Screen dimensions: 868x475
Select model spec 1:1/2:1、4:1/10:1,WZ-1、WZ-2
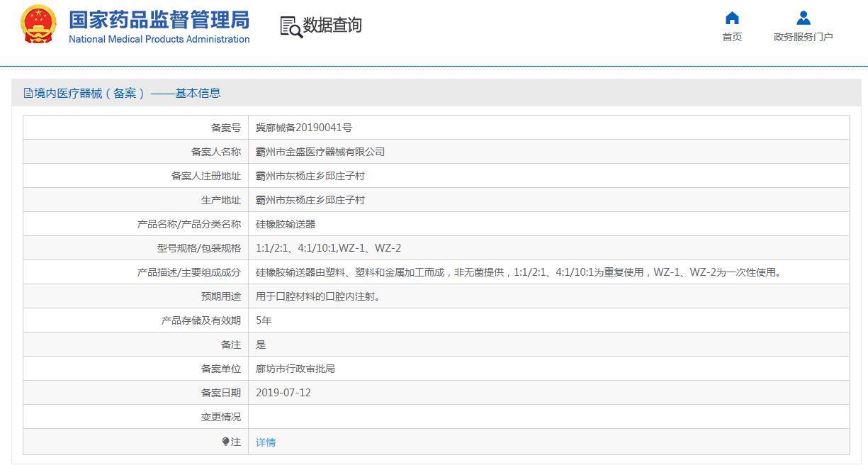328,248
